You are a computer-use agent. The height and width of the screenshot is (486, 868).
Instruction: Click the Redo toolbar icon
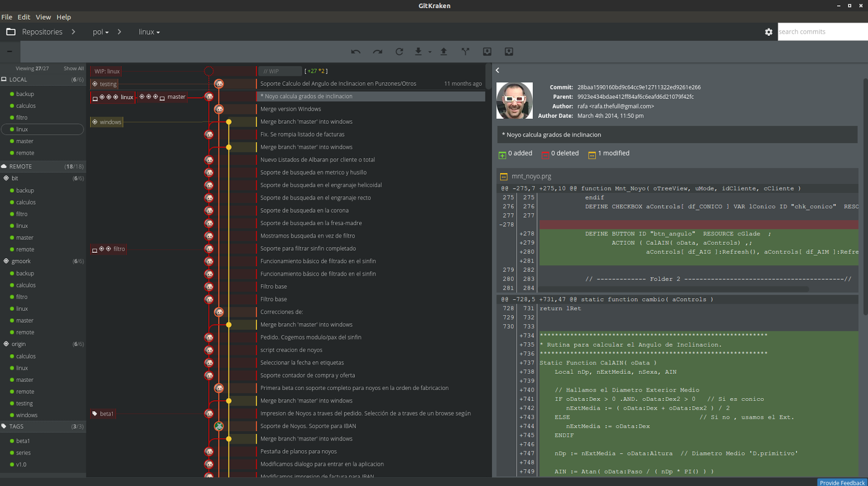pyautogui.click(x=378, y=52)
